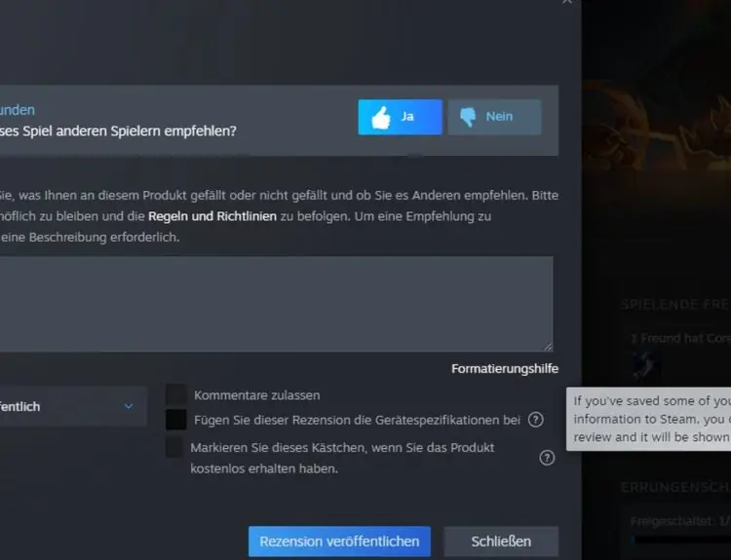Image resolution: width=731 pixels, height=560 pixels.
Task: Toggle the Gerätespezifikationen checkbox
Action: point(176,420)
